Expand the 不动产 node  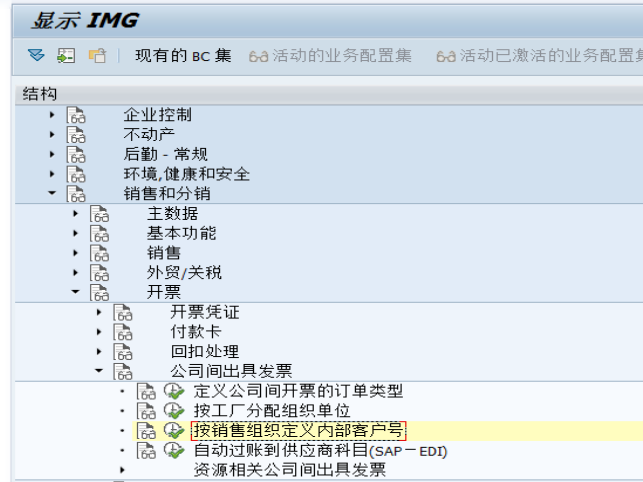(x=52, y=135)
